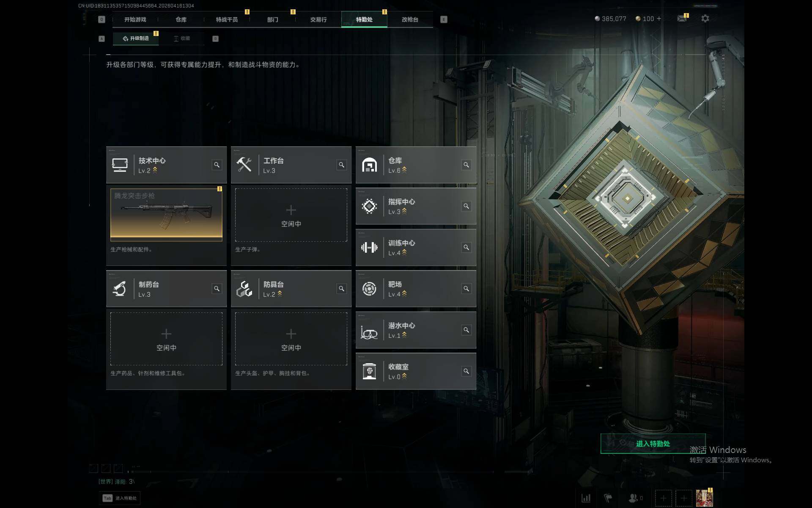Click magnifier on 收藏室 card
Image resolution: width=812 pixels, height=508 pixels.
pyautogui.click(x=466, y=371)
